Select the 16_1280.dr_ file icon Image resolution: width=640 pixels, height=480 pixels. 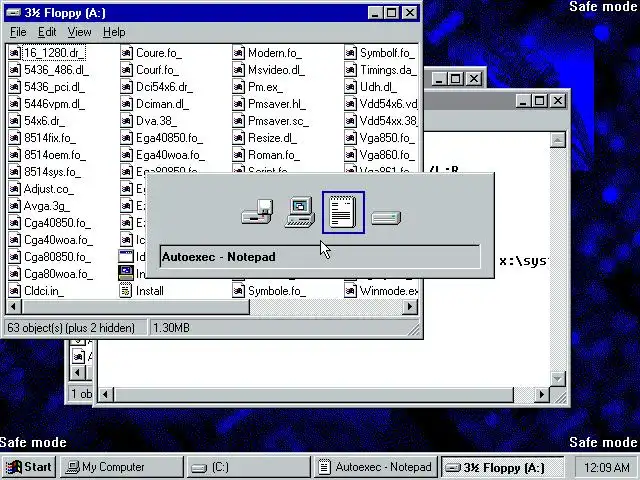[x=14, y=53]
